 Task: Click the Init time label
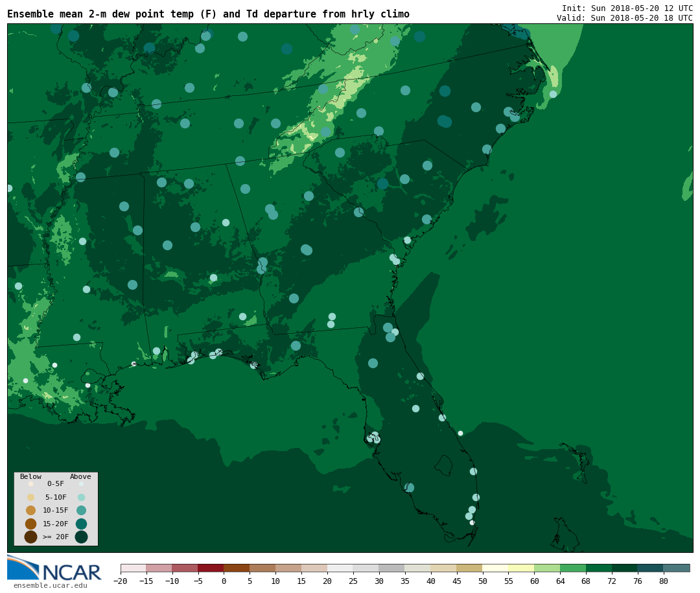pos(627,8)
